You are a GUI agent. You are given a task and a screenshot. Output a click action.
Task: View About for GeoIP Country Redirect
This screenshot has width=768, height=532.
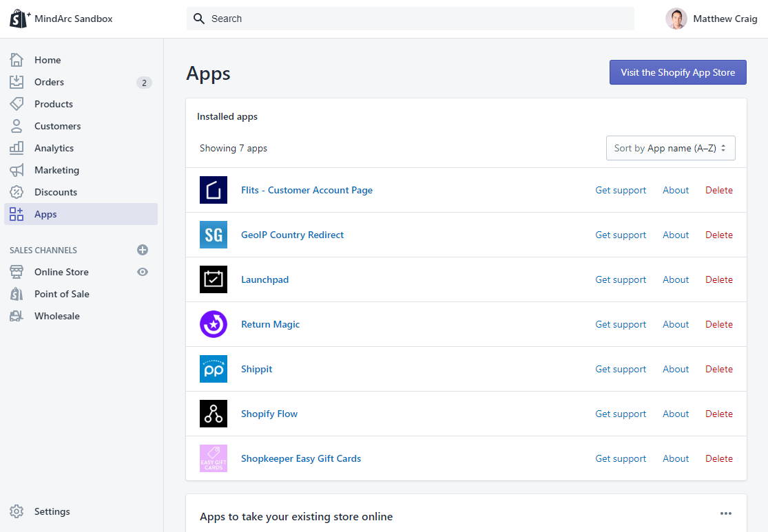(x=676, y=235)
